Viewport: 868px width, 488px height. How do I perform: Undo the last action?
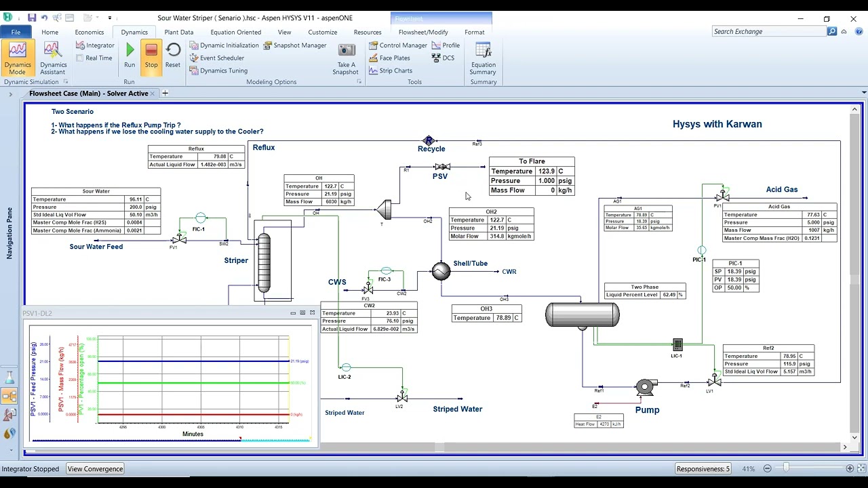(44, 18)
